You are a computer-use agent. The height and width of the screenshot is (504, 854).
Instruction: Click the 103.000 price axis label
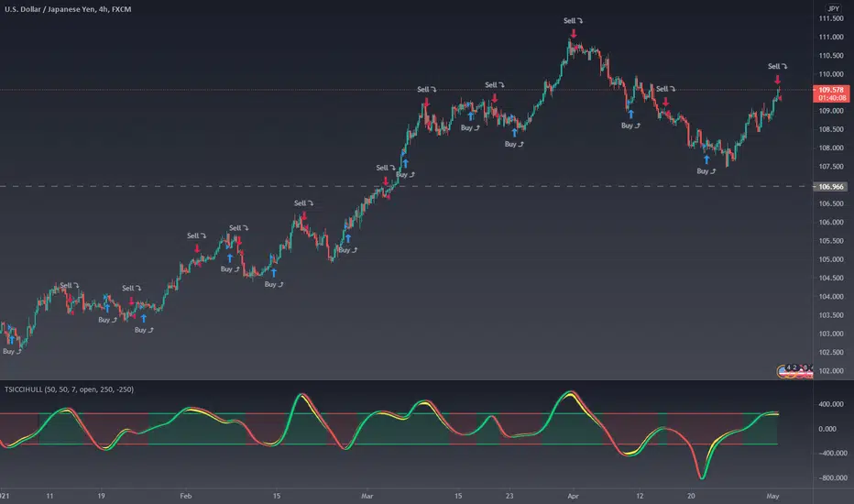tap(831, 334)
